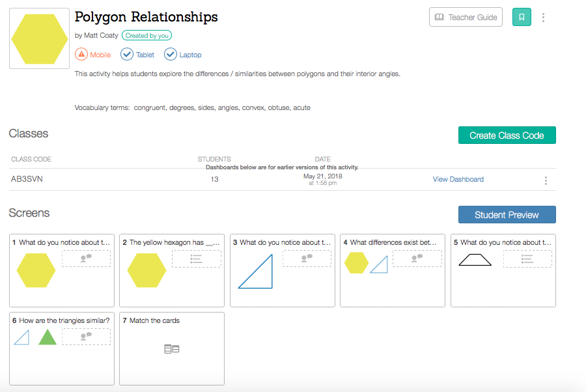Open screen 1 yellow hexagon thumbnail
The height and width of the screenshot is (392, 586).
[62, 270]
